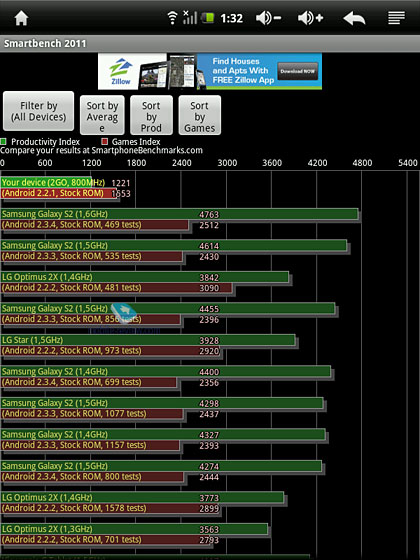Go back using the back arrow icon
420x560 pixels.
(354, 18)
